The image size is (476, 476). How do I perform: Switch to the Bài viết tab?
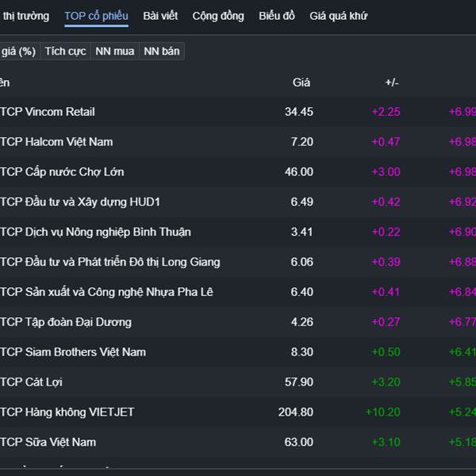[x=160, y=16]
